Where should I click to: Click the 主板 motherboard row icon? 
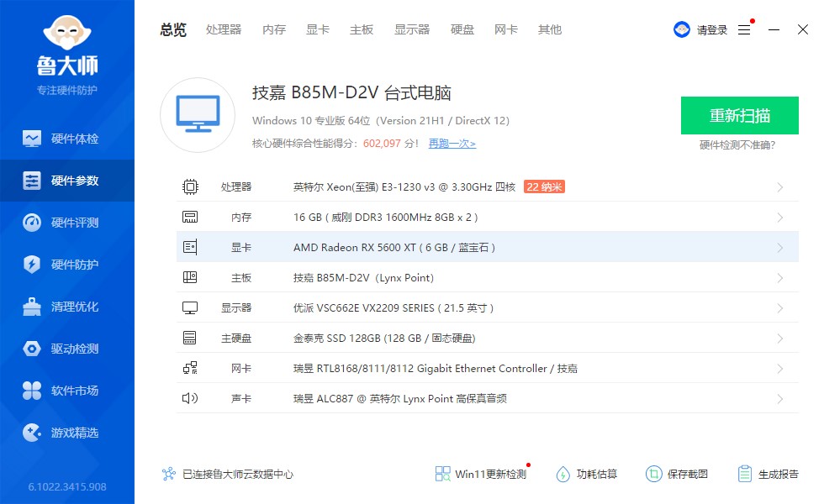(x=190, y=277)
